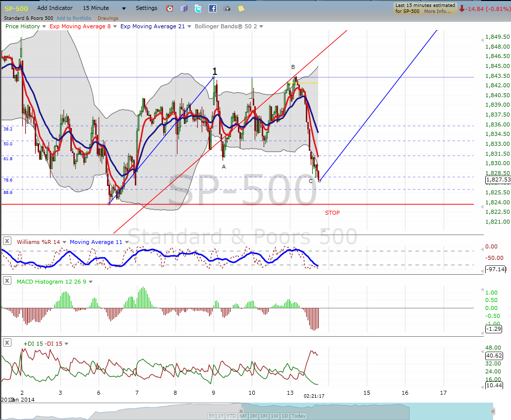Click the Exp Moving Average 21 label

coord(153,26)
